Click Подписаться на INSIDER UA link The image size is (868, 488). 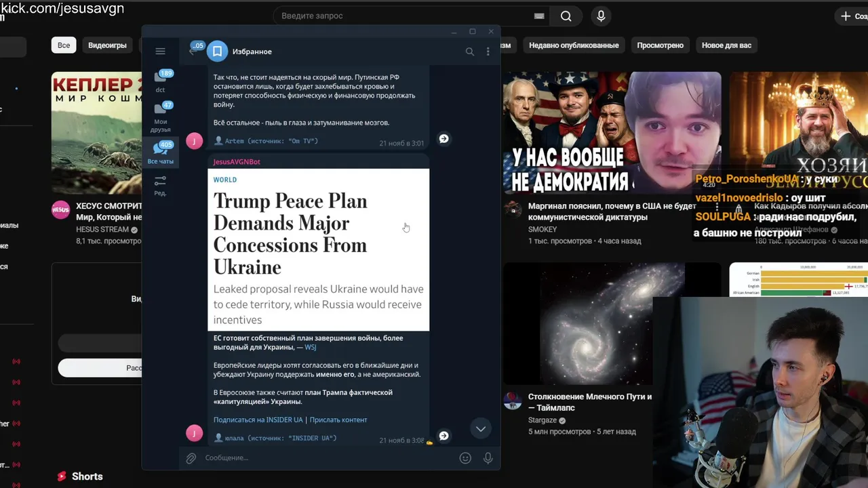[x=258, y=420]
